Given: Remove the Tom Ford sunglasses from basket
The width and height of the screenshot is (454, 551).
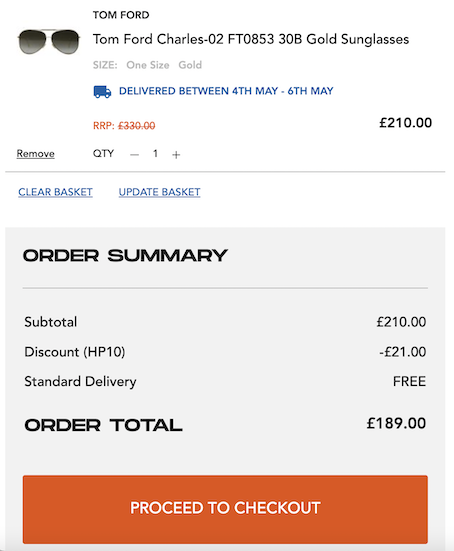Looking at the screenshot, I should pyautogui.click(x=35, y=154).
